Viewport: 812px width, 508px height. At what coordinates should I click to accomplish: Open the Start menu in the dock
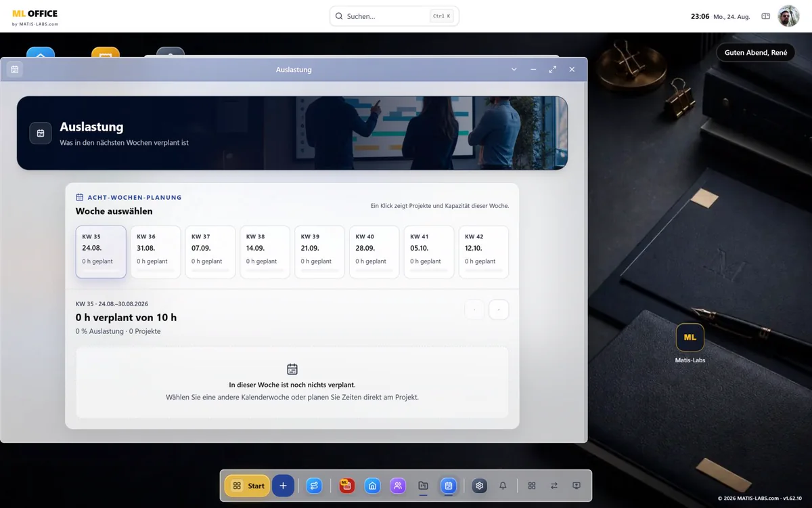point(247,486)
